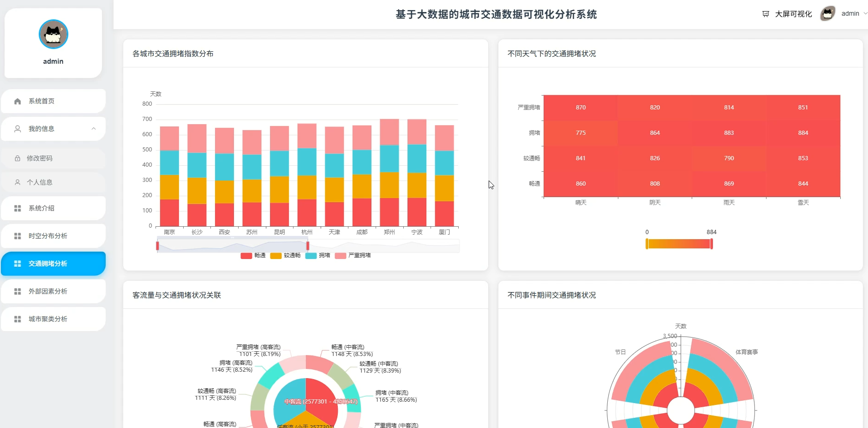The height and width of the screenshot is (428, 868).
Task: Click the admin username in header
Action: pos(850,13)
